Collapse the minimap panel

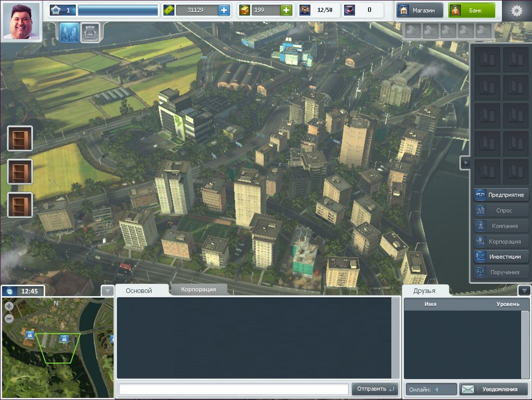pos(107,290)
